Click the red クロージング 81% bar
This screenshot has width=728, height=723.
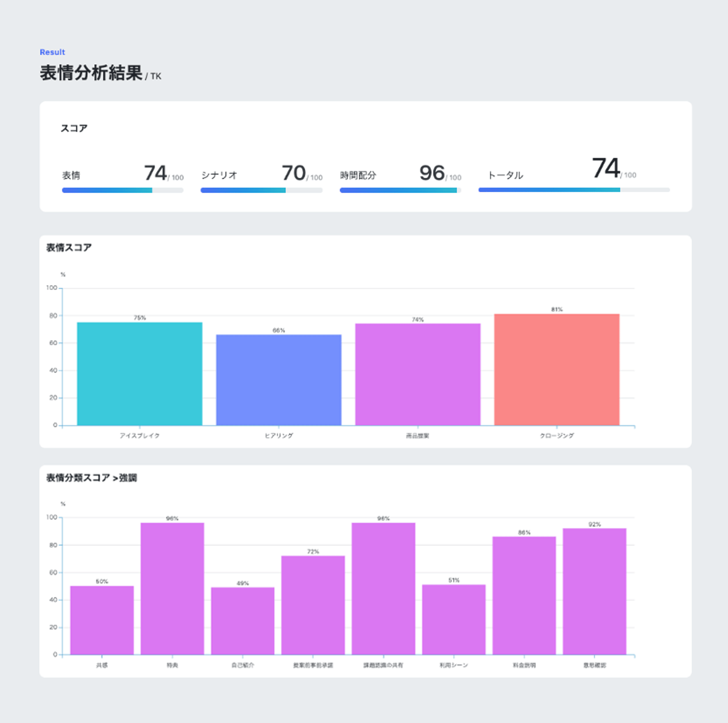click(556, 370)
